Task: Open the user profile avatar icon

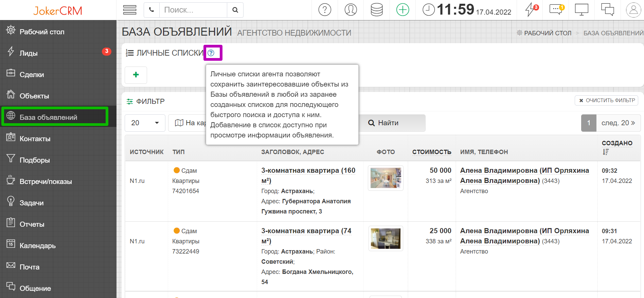Action: pos(633,10)
